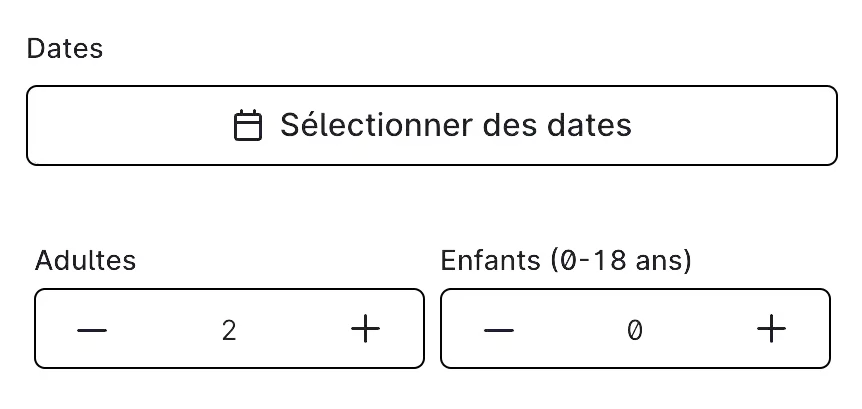The width and height of the screenshot is (862, 409).
Task: Tap the minus sign beside the 0
Action: coord(499,330)
